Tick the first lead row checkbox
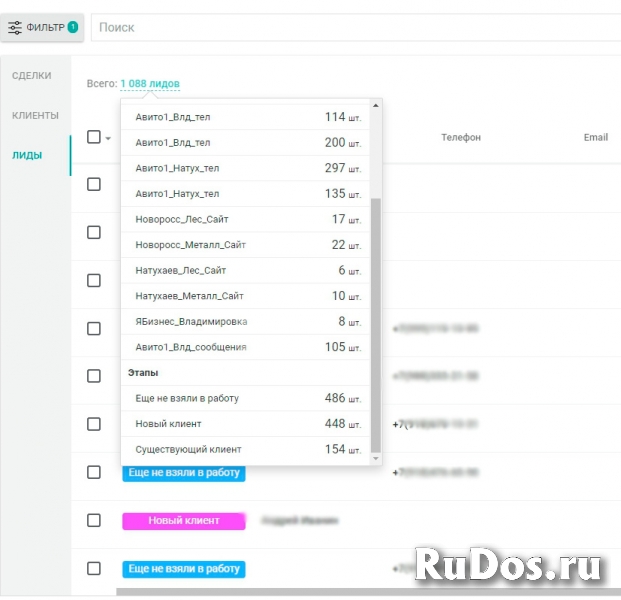Image resolution: width=621 pixels, height=600 pixels. (x=94, y=184)
